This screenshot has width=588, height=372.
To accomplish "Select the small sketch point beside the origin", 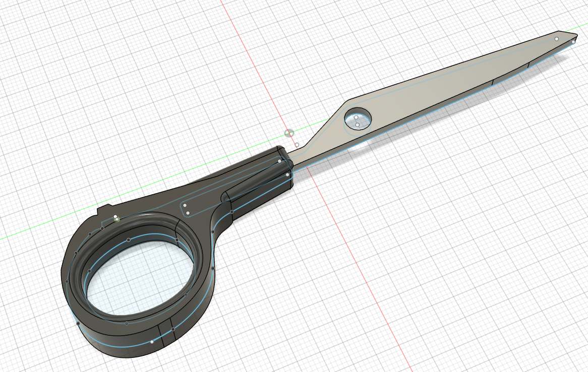I will pos(297,145).
